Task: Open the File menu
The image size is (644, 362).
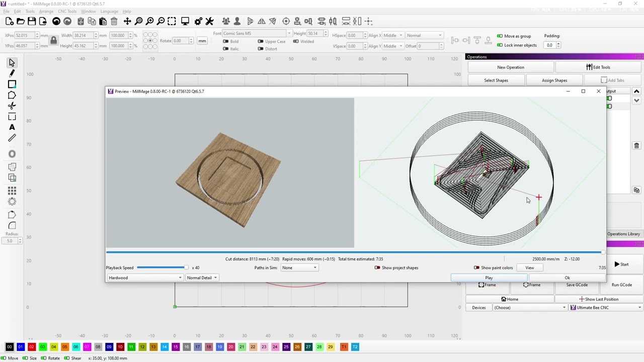Action: point(7,11)
